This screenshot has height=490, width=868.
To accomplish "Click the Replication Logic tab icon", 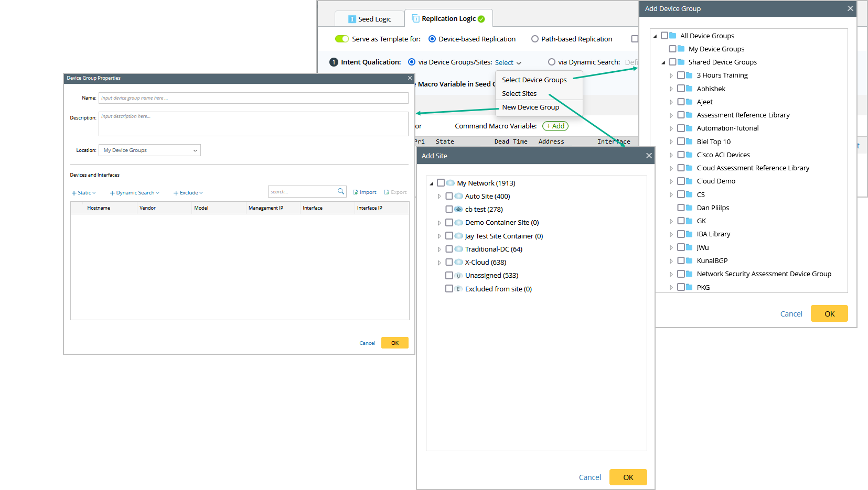I will coord(416,18).
